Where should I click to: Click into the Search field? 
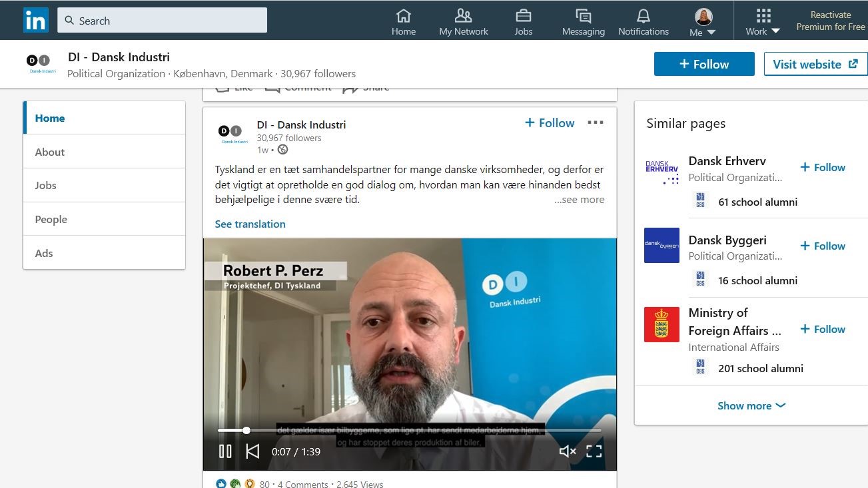(x=162, y=21)
